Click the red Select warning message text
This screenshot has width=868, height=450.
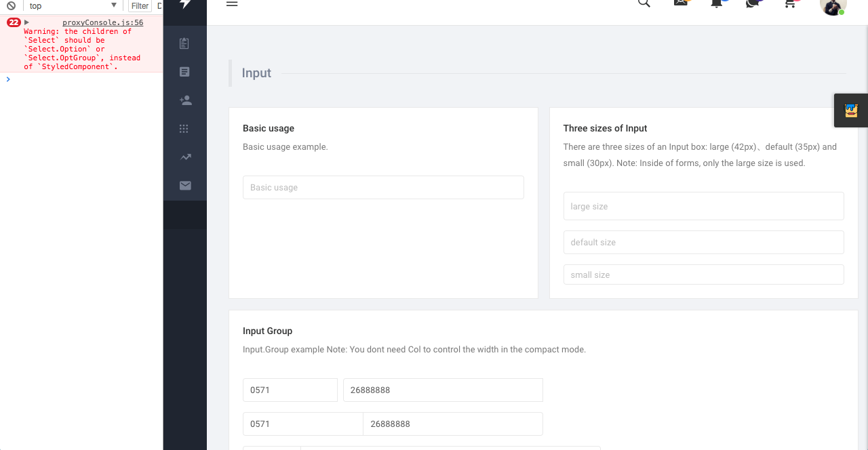click(82, 49)
